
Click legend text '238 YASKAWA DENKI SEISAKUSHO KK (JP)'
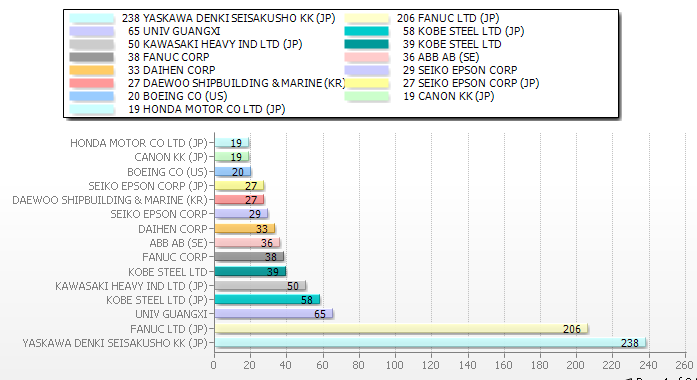click(x=228, y=18)
